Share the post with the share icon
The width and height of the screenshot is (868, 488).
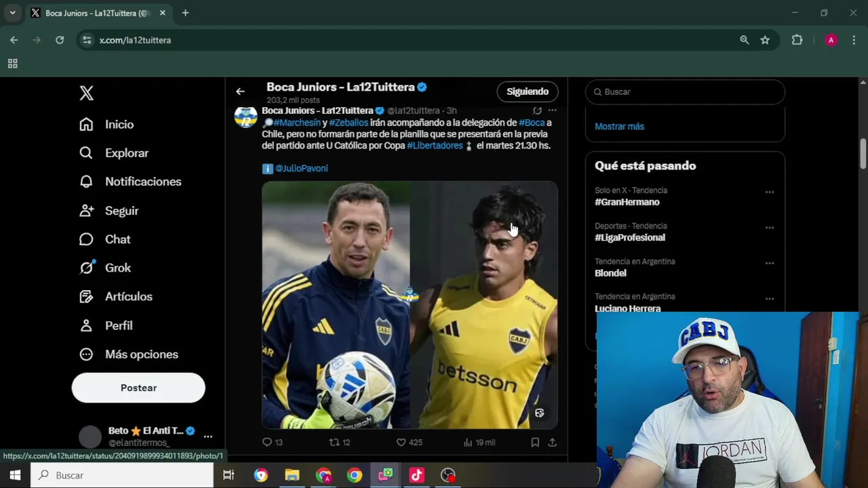(x=553, y=442)
